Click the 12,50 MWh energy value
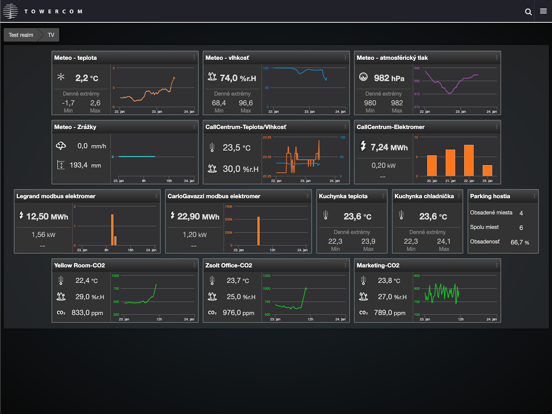The width and height of the screenshot is (552, 414). tap(47, 217)
